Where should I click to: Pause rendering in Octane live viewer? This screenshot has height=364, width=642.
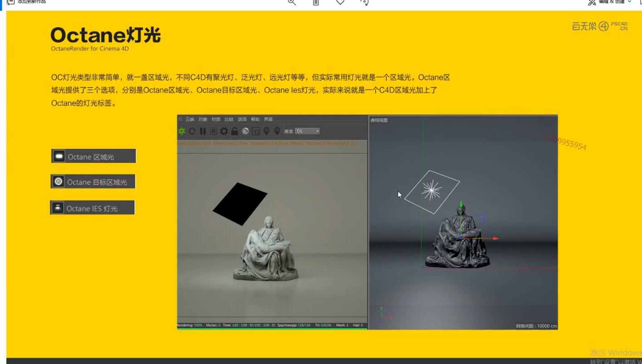tap(202, 131)
